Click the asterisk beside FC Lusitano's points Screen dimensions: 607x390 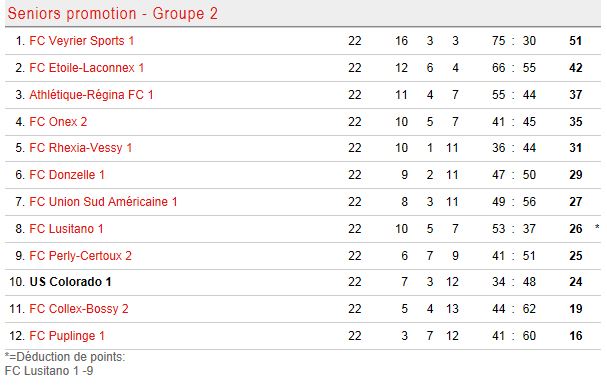(597, 227)
